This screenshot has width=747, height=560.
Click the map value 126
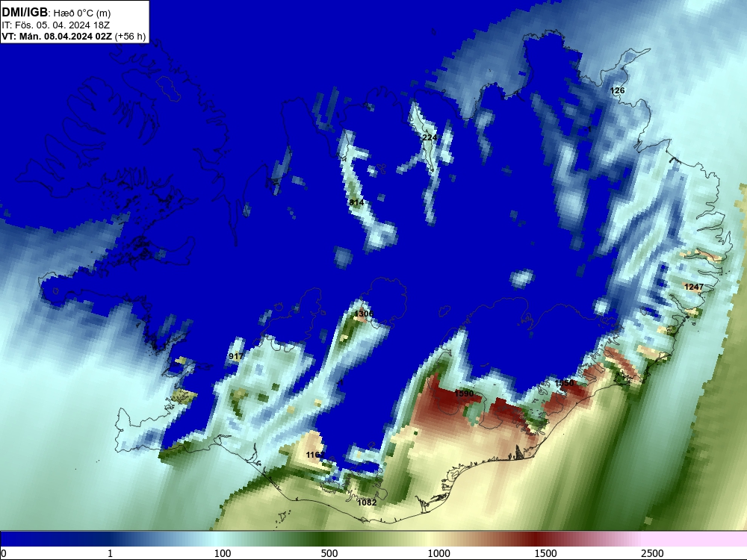617,90
